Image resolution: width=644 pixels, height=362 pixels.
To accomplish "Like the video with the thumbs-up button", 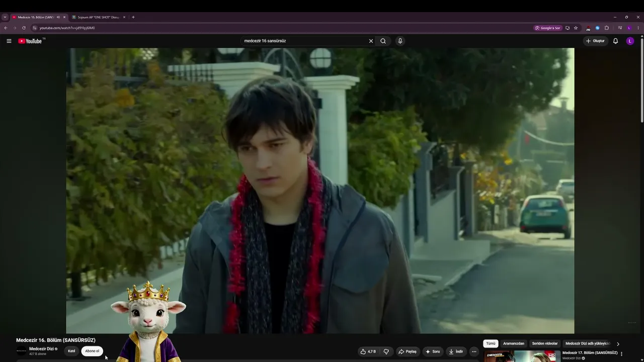I will pos(368,351).
